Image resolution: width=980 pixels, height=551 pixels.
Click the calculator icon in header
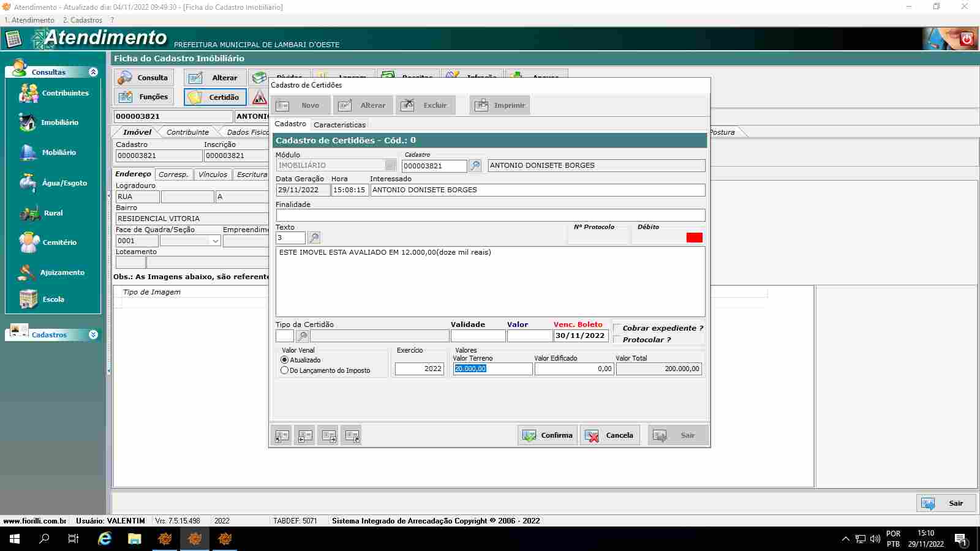pos(13,39)
